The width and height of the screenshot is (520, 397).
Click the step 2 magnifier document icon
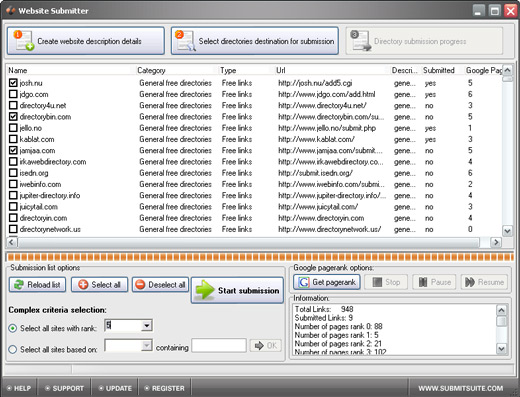(x=186, y=41)
